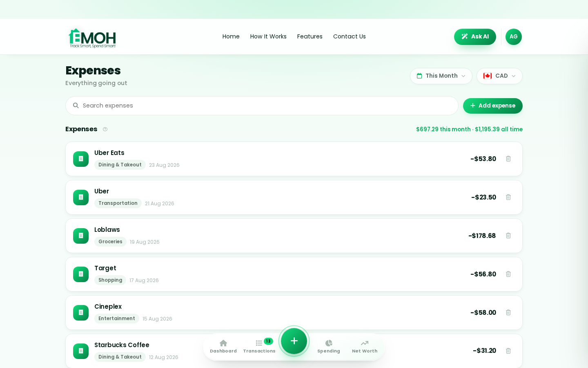The image size is (588, 368).
Task: Delete the Uber Eats expense
Action: pos(508,159)
